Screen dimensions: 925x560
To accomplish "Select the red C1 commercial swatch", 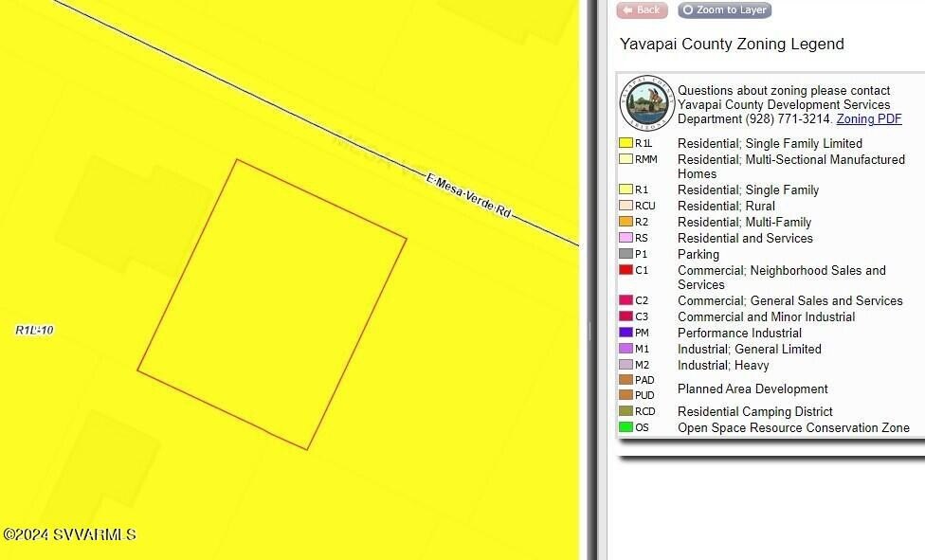I will 626,270.
